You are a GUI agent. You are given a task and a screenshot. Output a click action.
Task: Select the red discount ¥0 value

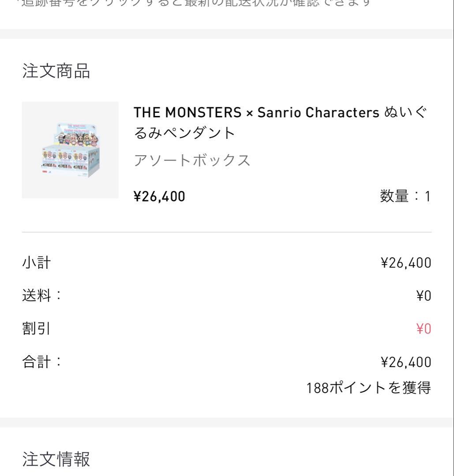(x=424, y=329)
